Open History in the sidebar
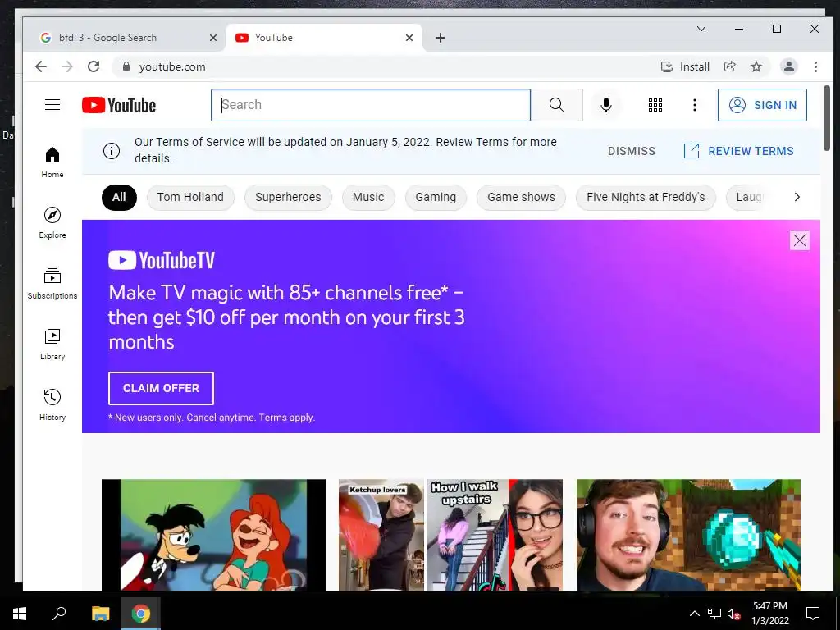840x630 pixels. (52, 404)
